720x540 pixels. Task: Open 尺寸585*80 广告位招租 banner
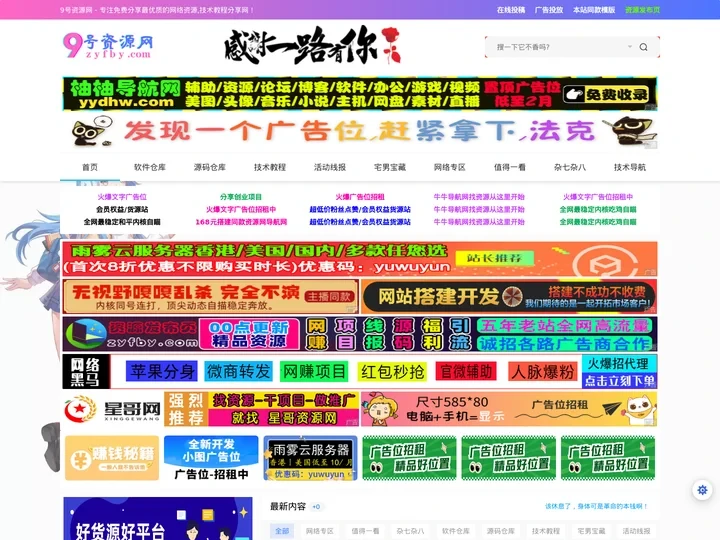tap(509, 409)
